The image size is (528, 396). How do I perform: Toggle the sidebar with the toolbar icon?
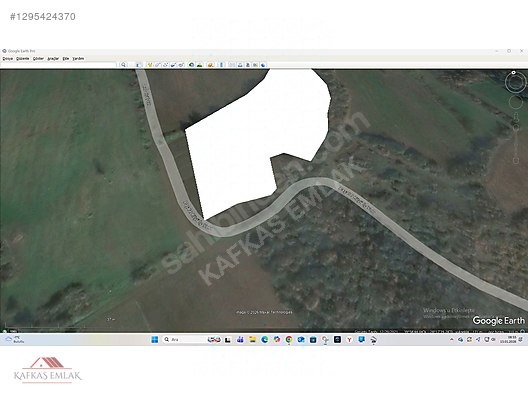click(x=138, y=65)
